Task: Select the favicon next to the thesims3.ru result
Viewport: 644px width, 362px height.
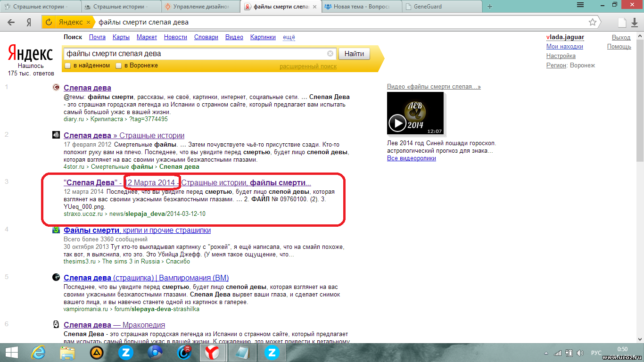Action: [56, 230]
